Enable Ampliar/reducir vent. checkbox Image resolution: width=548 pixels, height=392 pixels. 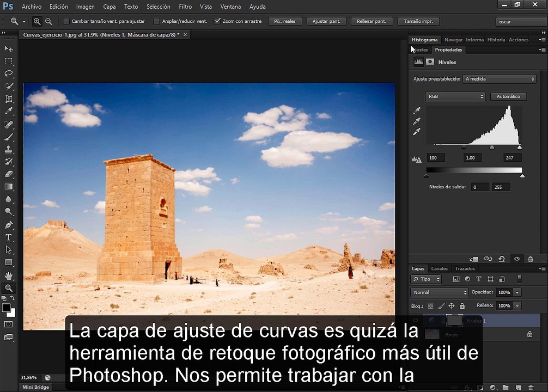pyautogui.click(x=156, y=21)
